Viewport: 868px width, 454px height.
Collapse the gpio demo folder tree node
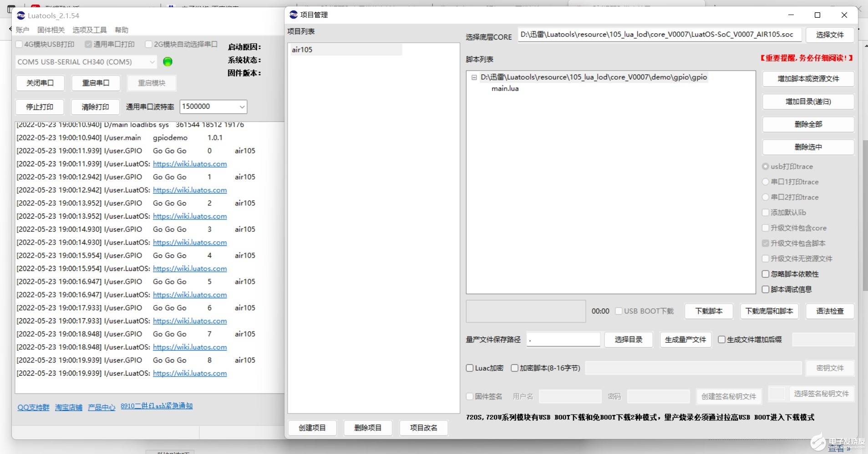(474, 77)
